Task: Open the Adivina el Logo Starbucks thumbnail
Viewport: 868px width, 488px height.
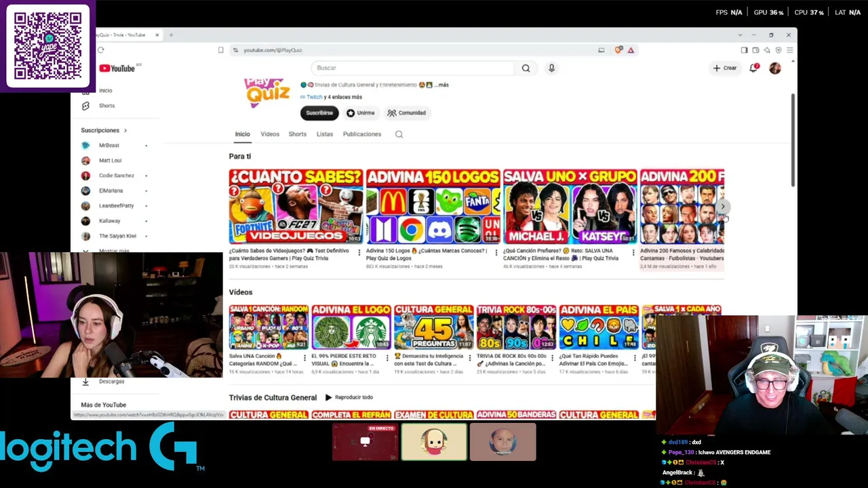Action: (351, 327)
